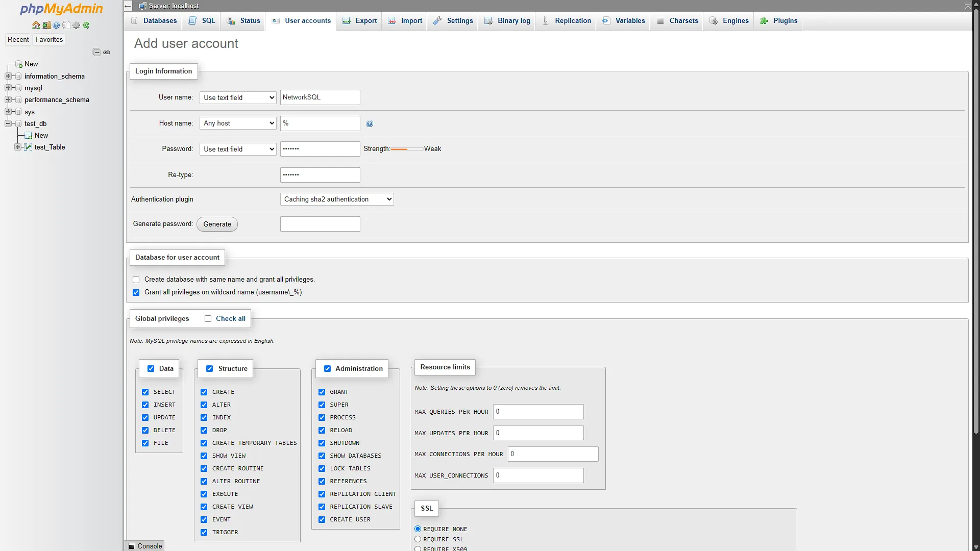Click the link with main panel icon
This screenshot has height=551, width=980.
[x=107, y=52]
